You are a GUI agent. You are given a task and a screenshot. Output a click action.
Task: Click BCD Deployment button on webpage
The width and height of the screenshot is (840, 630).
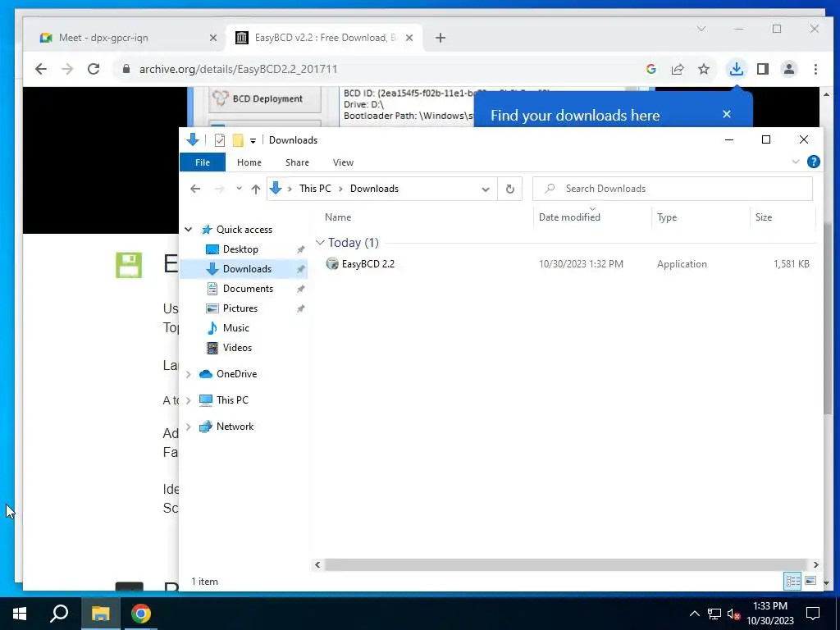[265, 98]
